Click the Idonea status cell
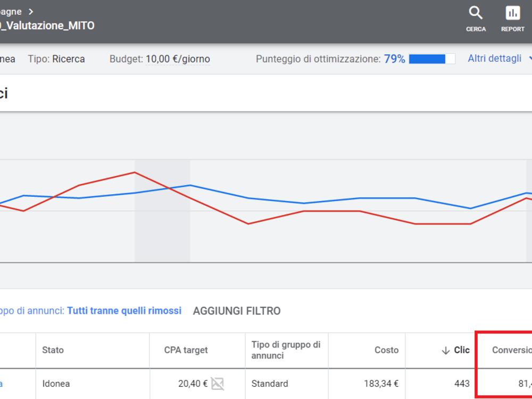 click(x=56, y=384)
